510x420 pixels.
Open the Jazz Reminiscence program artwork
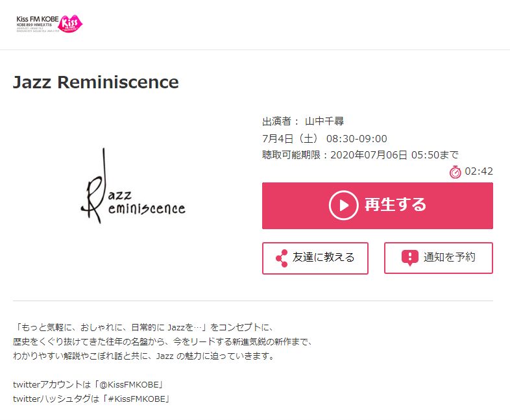click(x=133, y=186)
